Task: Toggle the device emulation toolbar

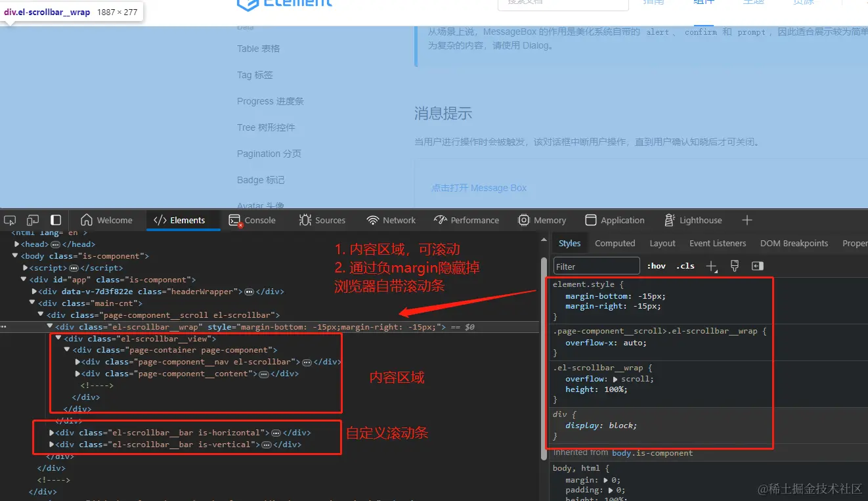Action: [x=33, y=220]
